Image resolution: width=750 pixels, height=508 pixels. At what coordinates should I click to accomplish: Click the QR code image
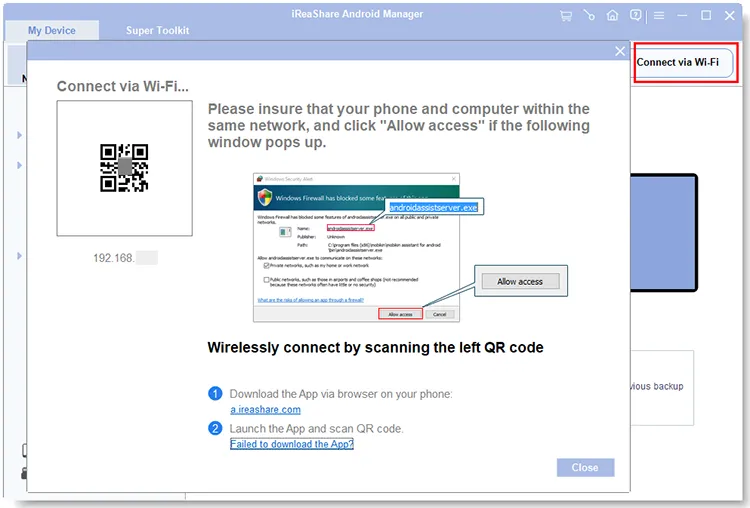[x=124, y=168]
